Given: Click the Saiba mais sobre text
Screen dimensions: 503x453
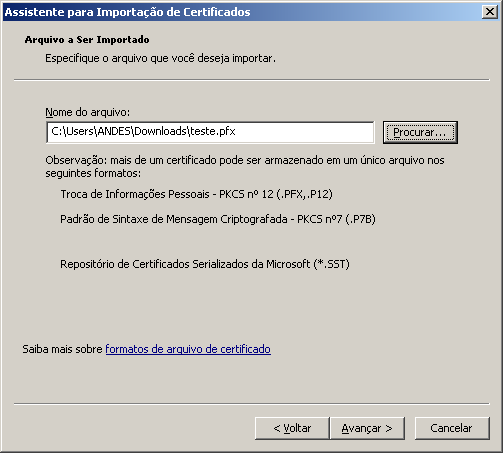Looking at the screenshot, I should (62, 349).
